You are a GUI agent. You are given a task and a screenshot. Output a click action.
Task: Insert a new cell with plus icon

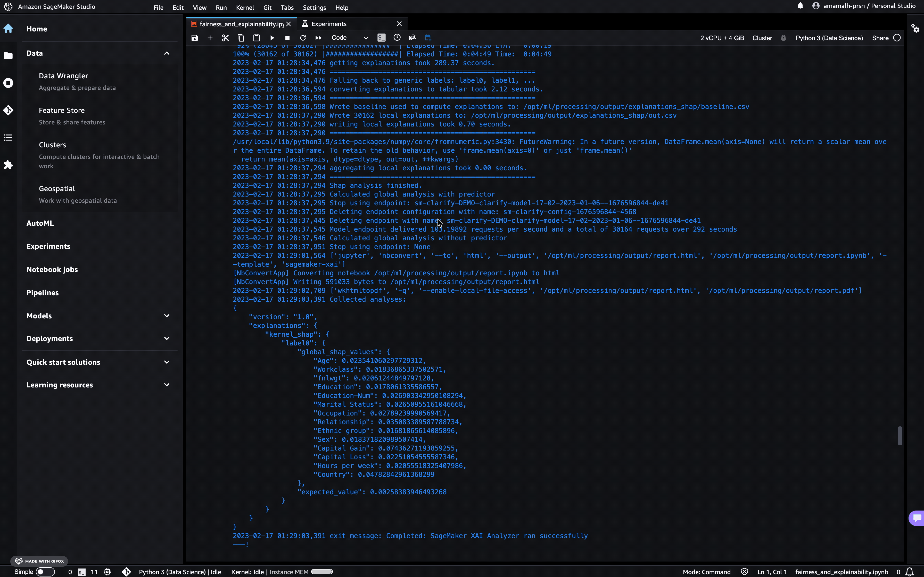210,38
